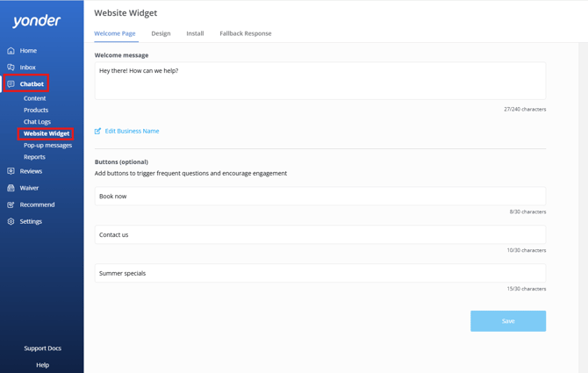The image size is (588, 373).
Task: Click the page vertical scrollbar
Action: 583,208
